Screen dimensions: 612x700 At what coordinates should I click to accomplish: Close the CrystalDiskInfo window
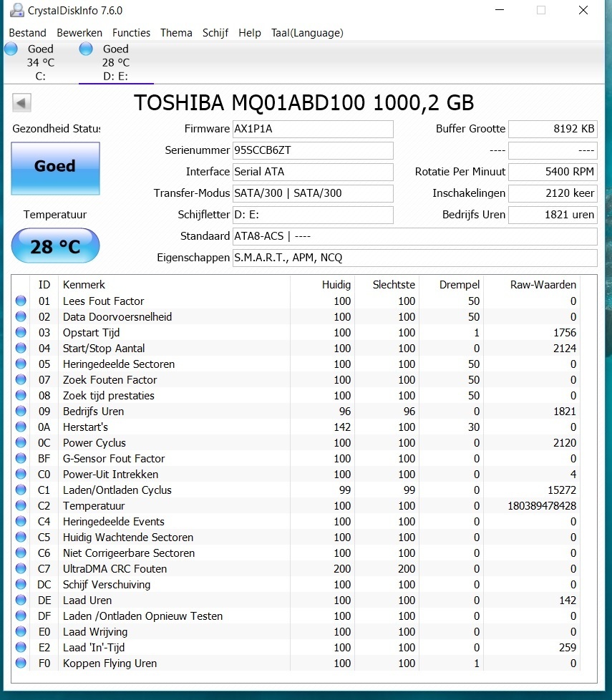(583, 10)
